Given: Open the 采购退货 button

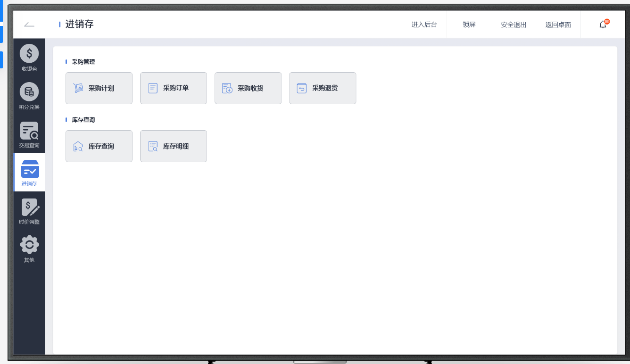Looking at the screenshot, I should [323, 88].
